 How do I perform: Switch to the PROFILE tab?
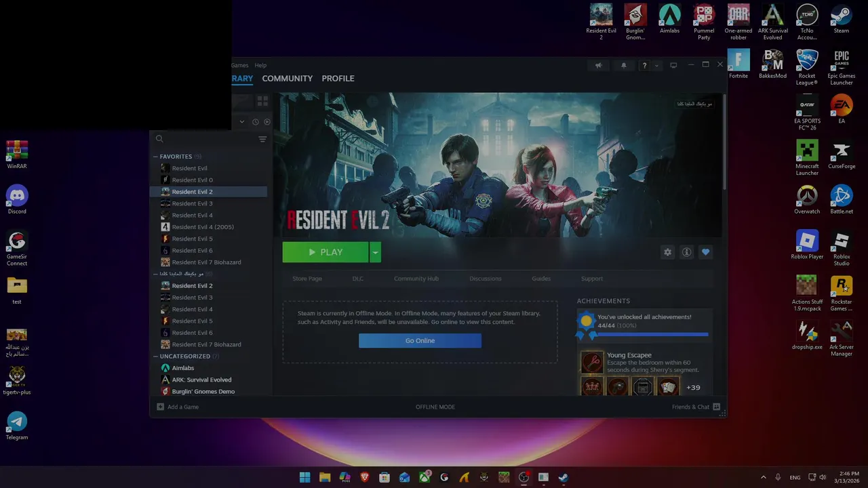pos(338,79)
